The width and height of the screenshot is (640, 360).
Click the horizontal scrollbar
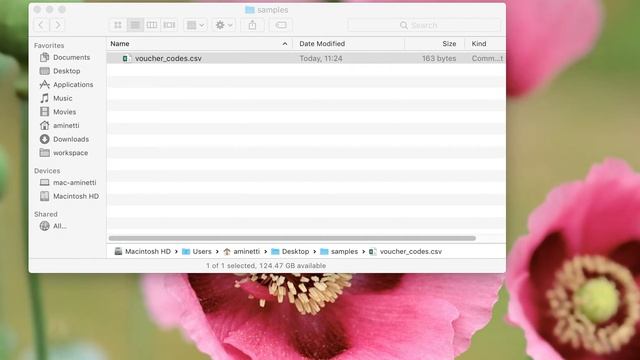tap(292, 238)
